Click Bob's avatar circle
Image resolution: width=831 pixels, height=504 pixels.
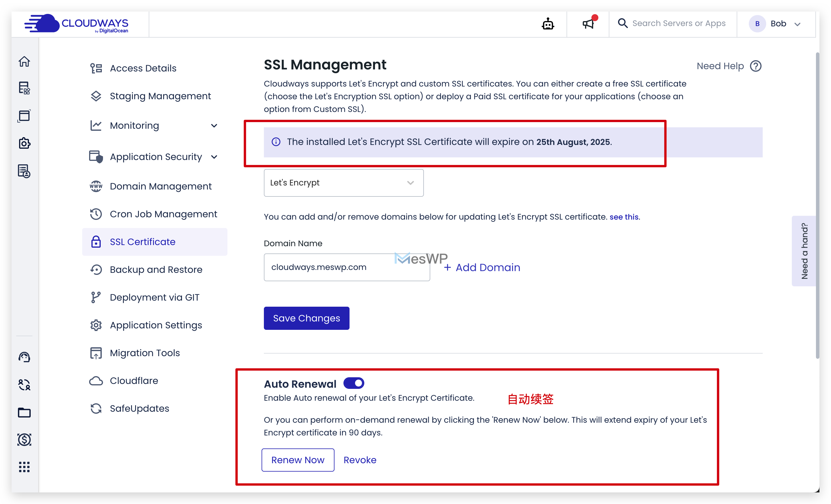757,24
